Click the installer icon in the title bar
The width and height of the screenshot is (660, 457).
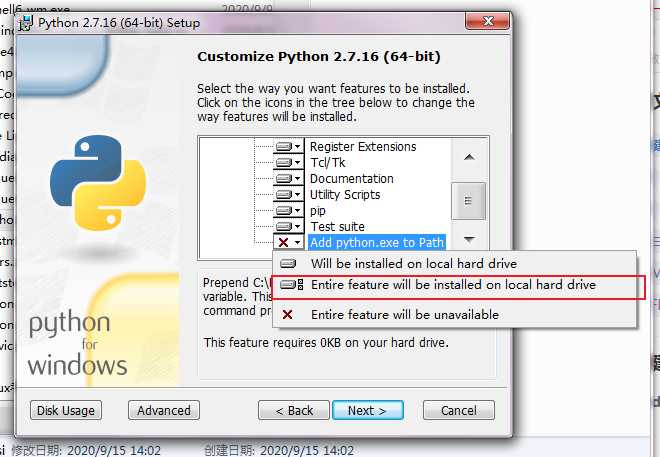26,23
